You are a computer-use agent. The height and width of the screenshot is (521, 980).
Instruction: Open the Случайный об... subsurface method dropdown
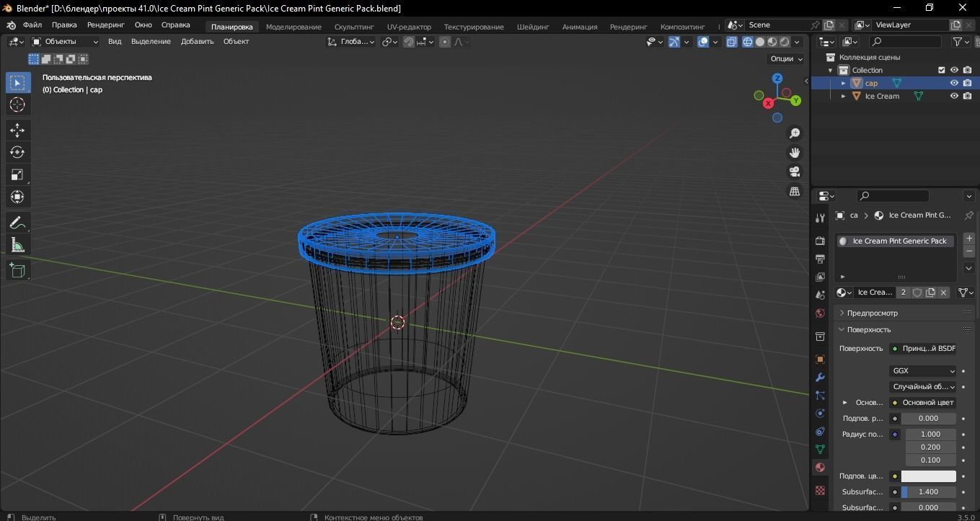pyautogui.click(x=923, y=387)
